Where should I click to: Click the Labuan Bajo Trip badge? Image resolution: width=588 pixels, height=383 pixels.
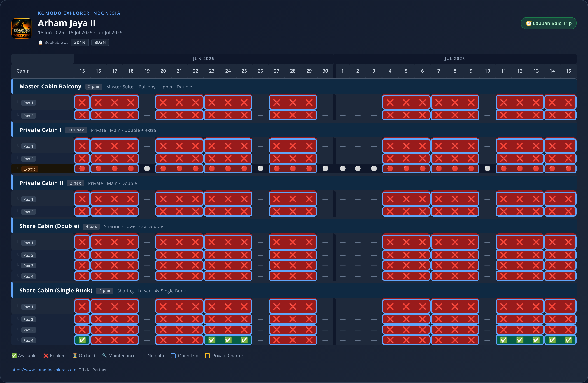(x=548, y=23)
